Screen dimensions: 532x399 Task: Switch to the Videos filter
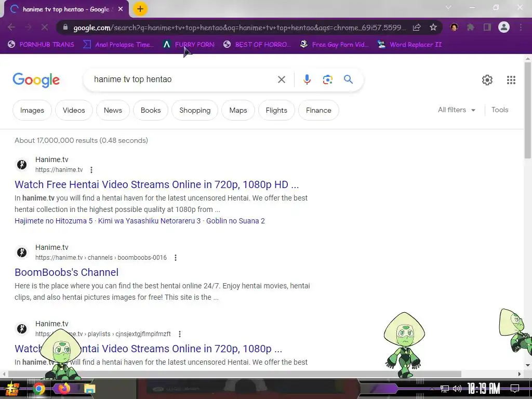74,110
